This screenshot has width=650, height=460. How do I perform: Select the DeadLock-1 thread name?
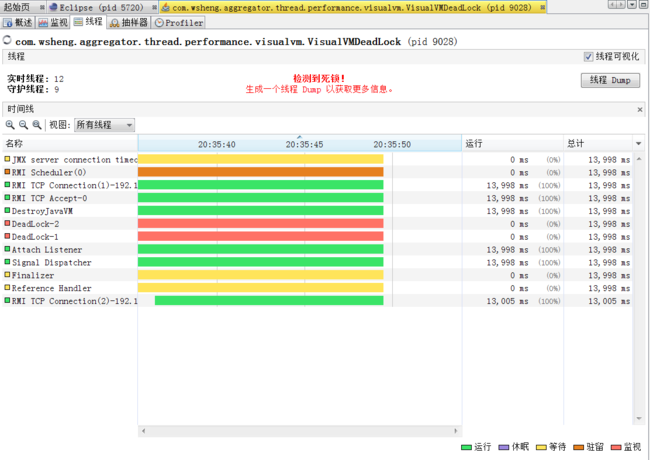(35, 237)
